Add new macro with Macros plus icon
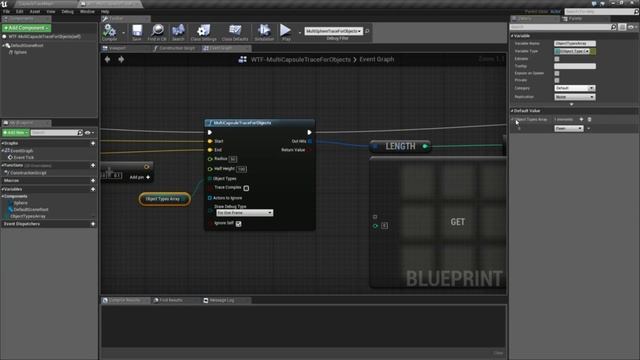Image resolution: width=640 pixels, height=360 pixels. pyautogui.click(x=93, y=180)
